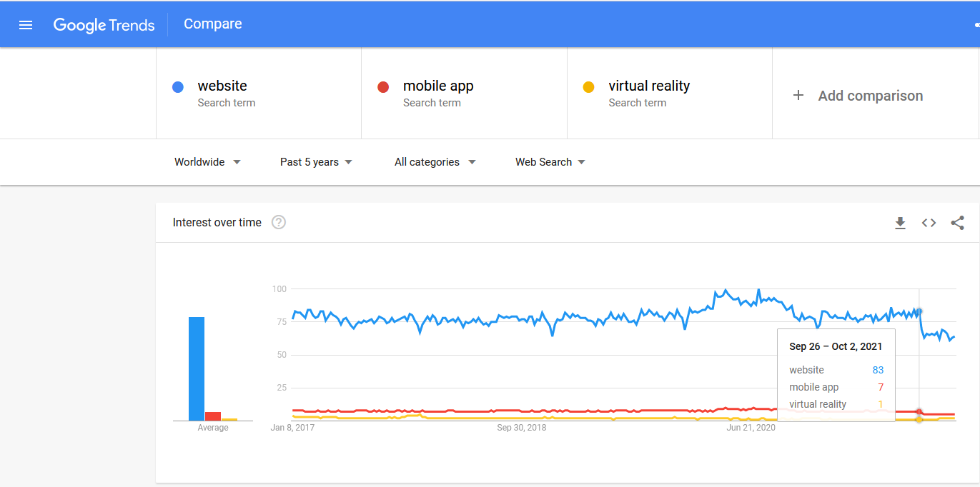Viewport: 980px width, 487px height.
Task: Expand the Worldwide region dropdown
Action: pyautogui.click(x=207, y=162)
